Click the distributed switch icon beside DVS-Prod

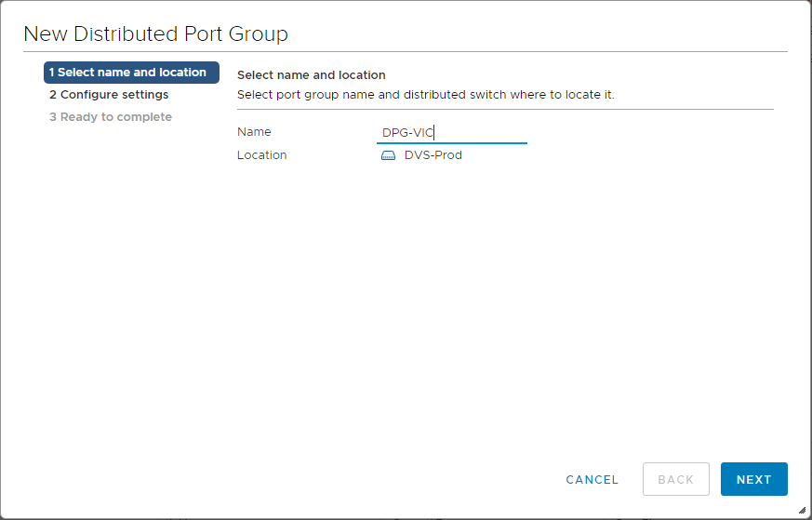coord(389,155)
